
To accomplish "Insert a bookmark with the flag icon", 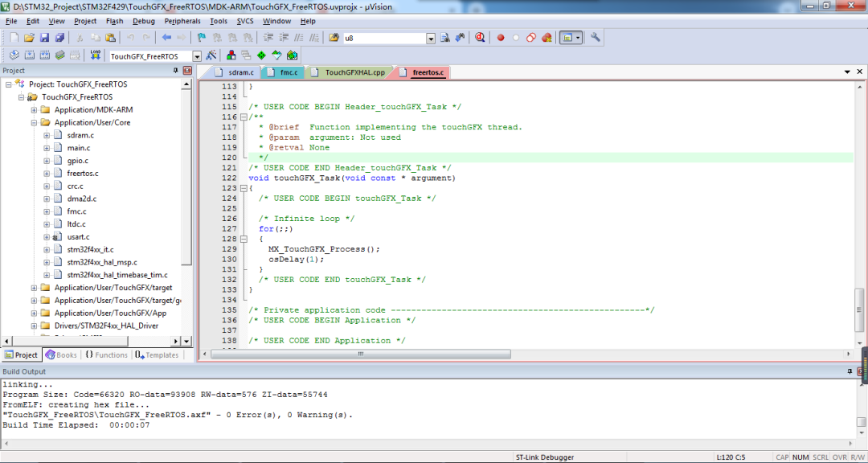I will click(x=202, y=38).
